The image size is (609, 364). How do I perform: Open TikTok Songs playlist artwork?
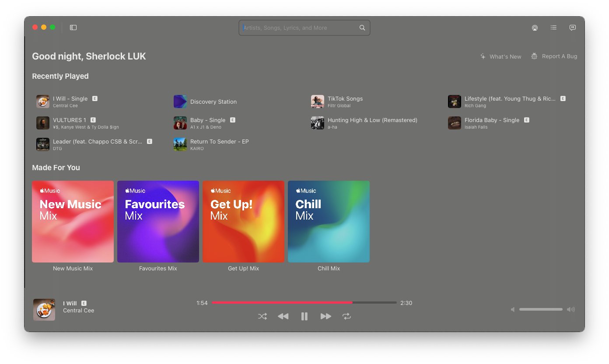[x=318, y=101]
